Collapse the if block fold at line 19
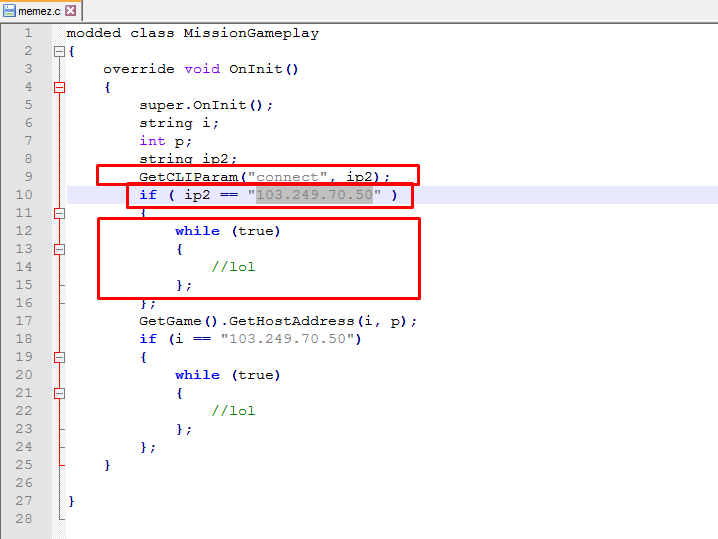The height and width of the screenshot is (539, 718). (59, 358)
